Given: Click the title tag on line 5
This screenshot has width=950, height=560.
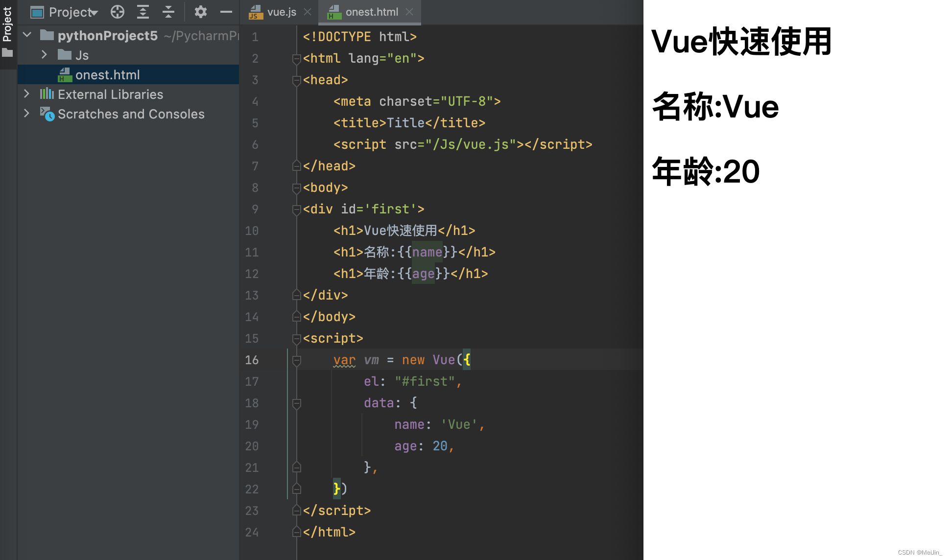Looking at the screenshot, I should (409, 123).
